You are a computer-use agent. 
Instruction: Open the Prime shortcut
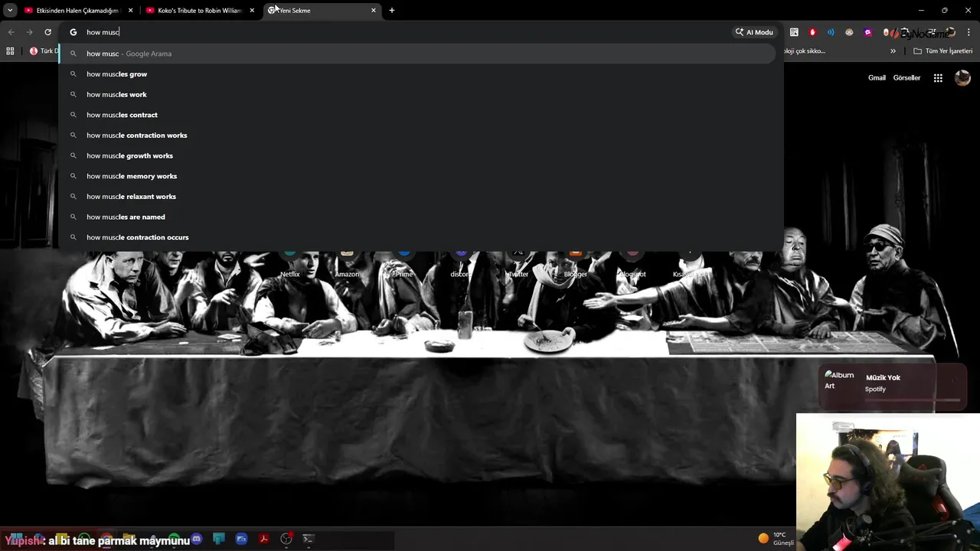(404, 266)
